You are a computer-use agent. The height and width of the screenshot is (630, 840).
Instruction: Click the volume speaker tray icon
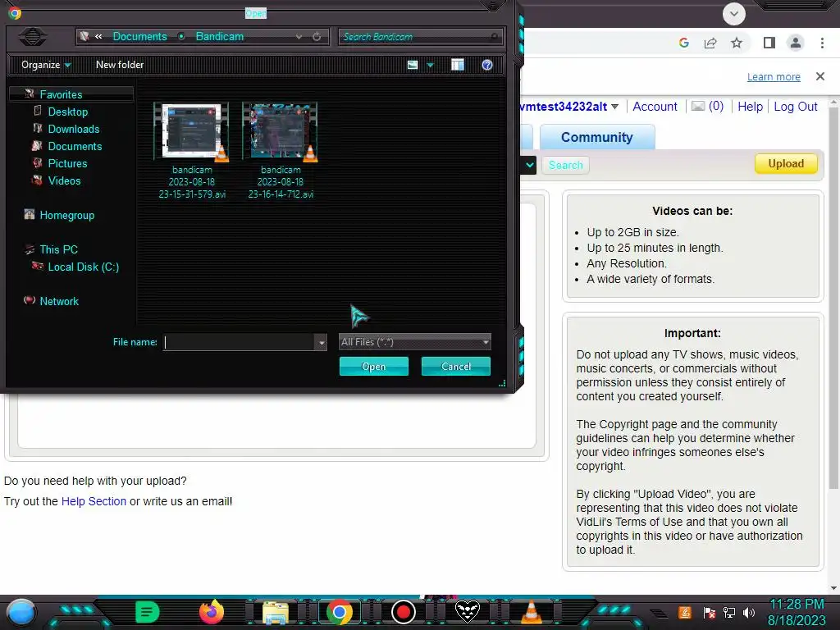(x=749, y=612)
